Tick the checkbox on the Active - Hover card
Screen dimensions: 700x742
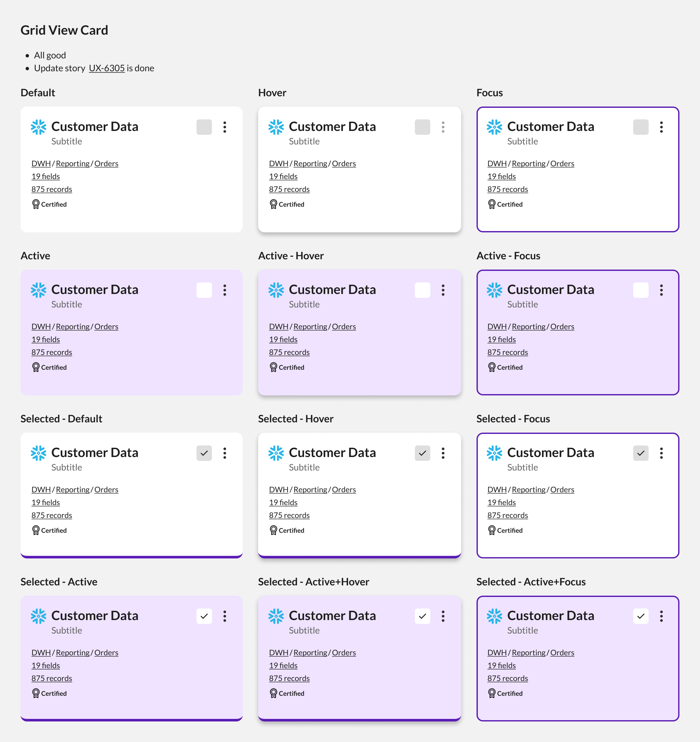423,290
